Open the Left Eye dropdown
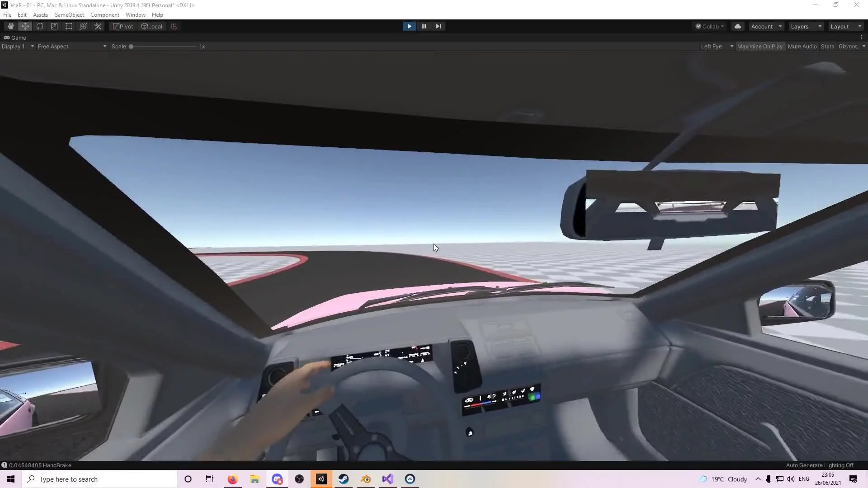 [717, 47]
